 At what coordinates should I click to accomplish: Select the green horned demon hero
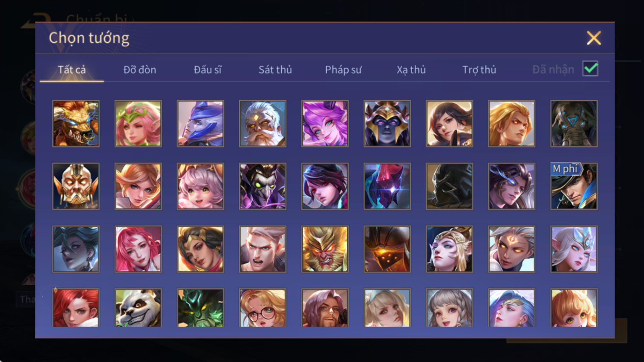[200, 308]
